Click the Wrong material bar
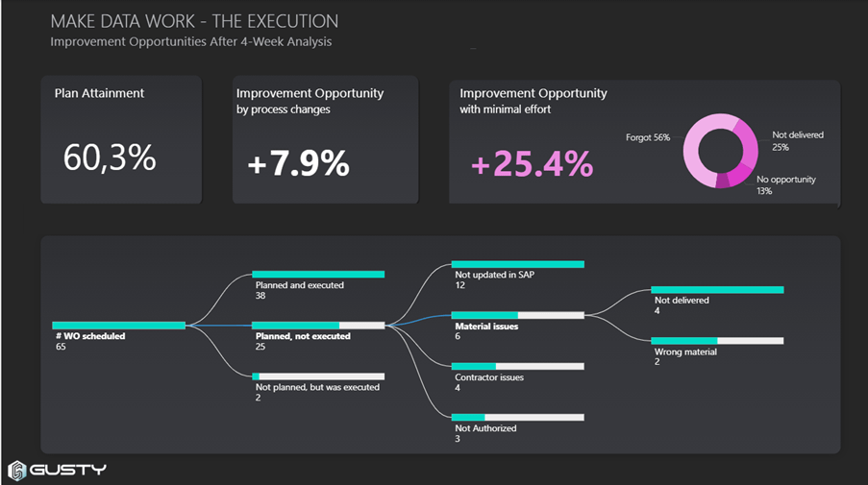Viewport: 868px width, 485px height. [x=717, y=340]
